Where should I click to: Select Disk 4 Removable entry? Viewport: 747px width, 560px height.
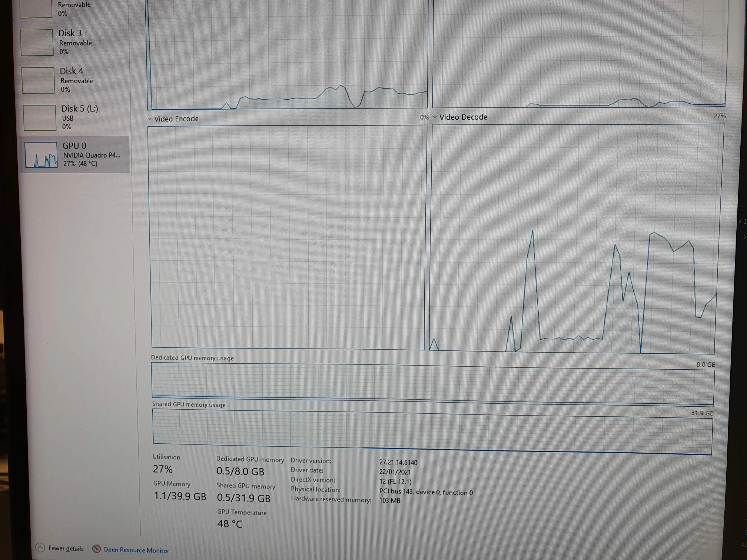76,80
